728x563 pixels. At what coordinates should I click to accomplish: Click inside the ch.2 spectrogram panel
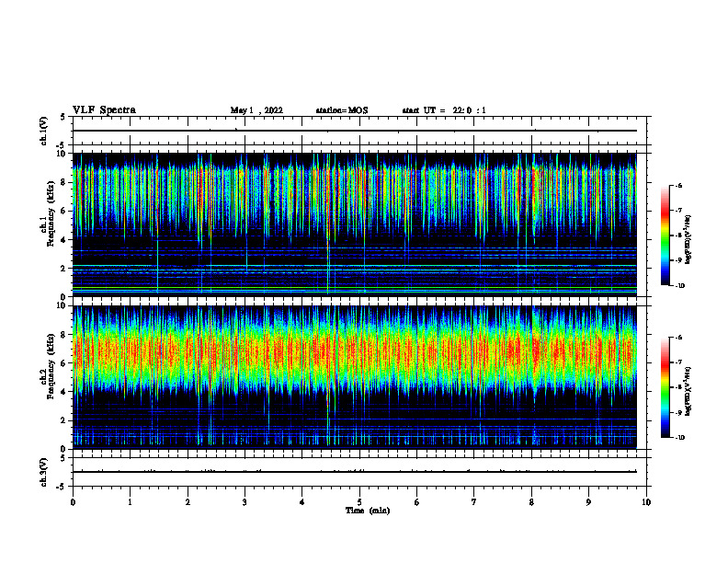354,377
